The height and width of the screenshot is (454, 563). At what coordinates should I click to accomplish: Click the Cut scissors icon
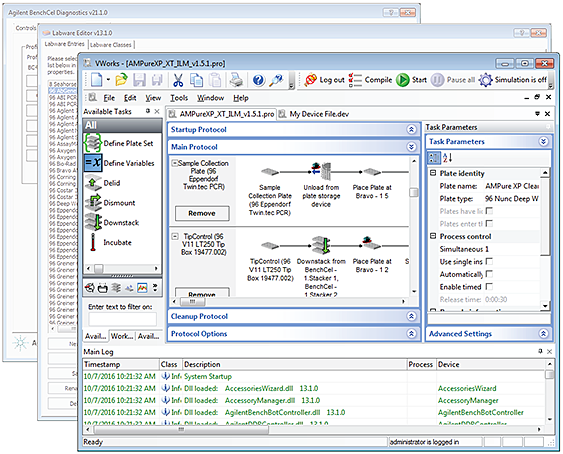point(178,80)
